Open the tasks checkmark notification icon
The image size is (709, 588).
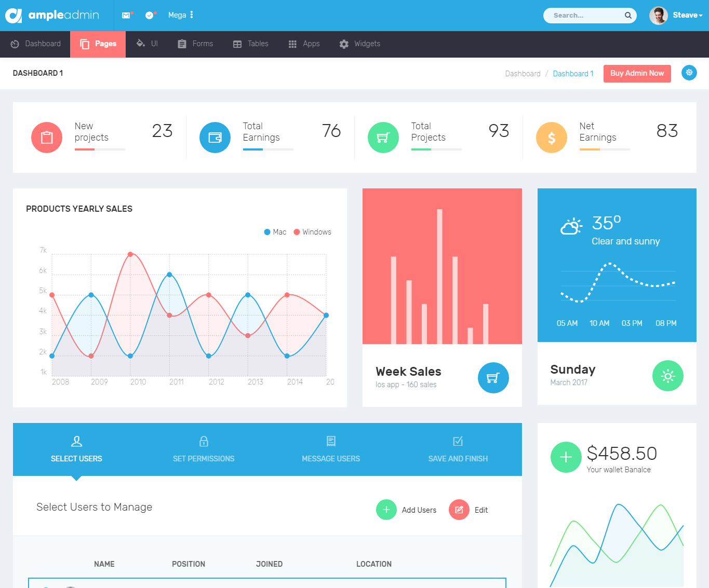[150, 16]
